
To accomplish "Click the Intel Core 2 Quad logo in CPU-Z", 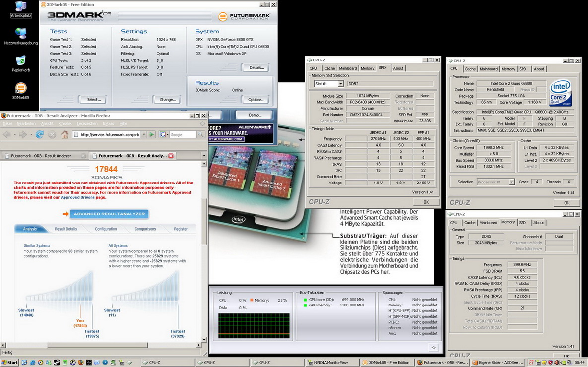I will pos(560,93).
